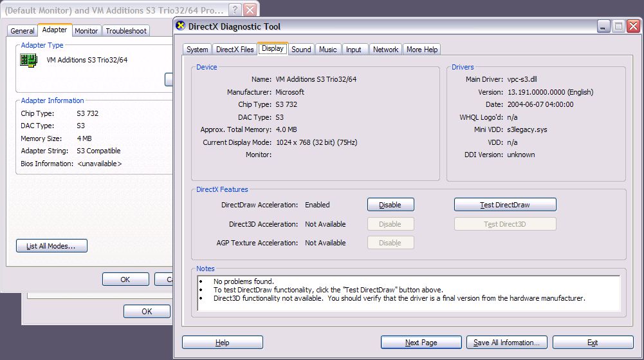Screen dimensions: 644x360
Task: Close the adapter properties window
Action: click(x=250, y=10)
